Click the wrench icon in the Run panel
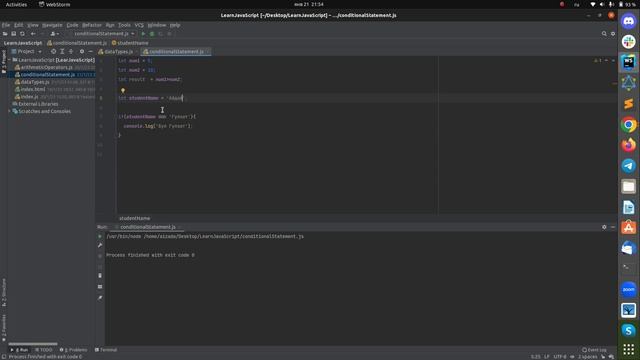 [100, 245]
